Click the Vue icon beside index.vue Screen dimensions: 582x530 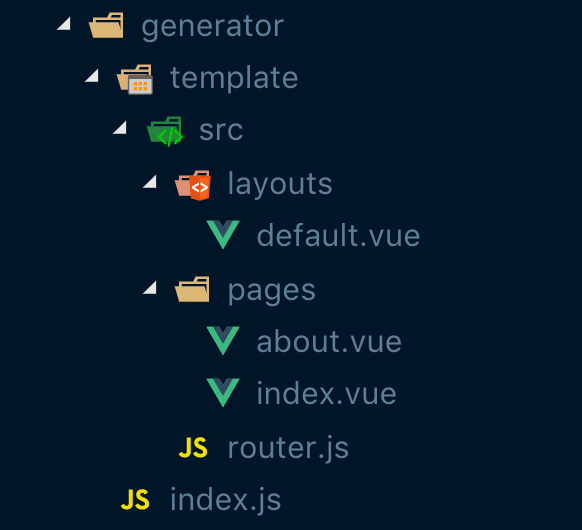pyautogui.click(x=223, y=393)
